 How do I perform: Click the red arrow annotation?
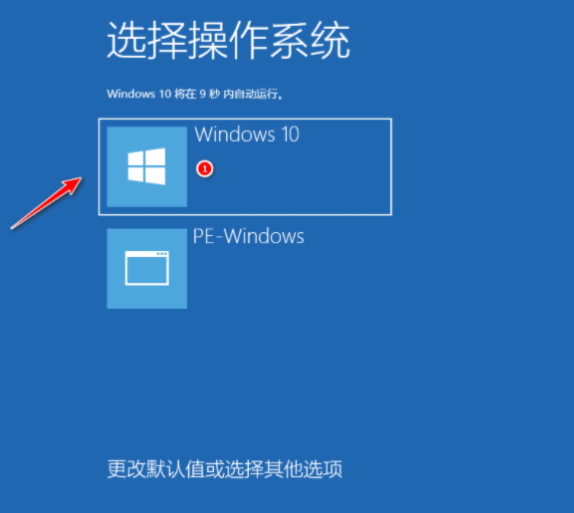pos(46,203)
